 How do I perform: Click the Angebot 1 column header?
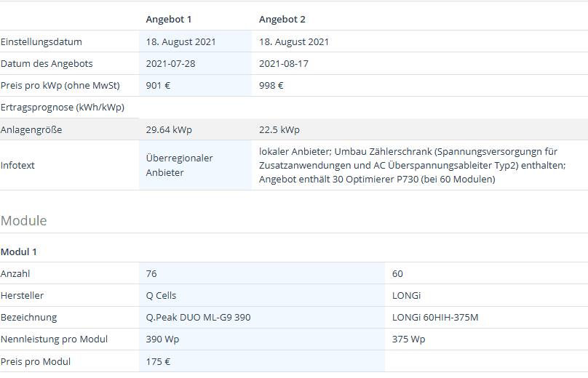[x=169, y=19]
